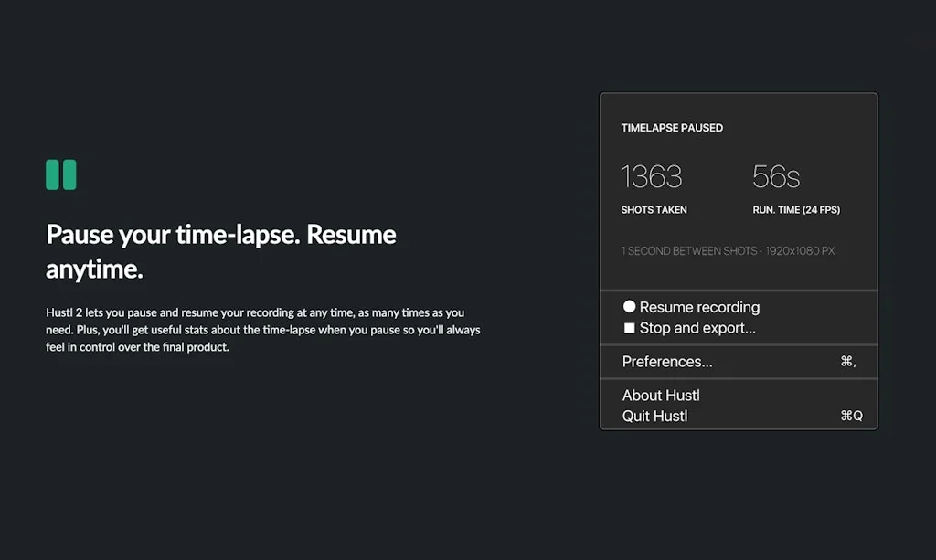
Task: Click the 1363 shots counter
Action: click(652, 176)
